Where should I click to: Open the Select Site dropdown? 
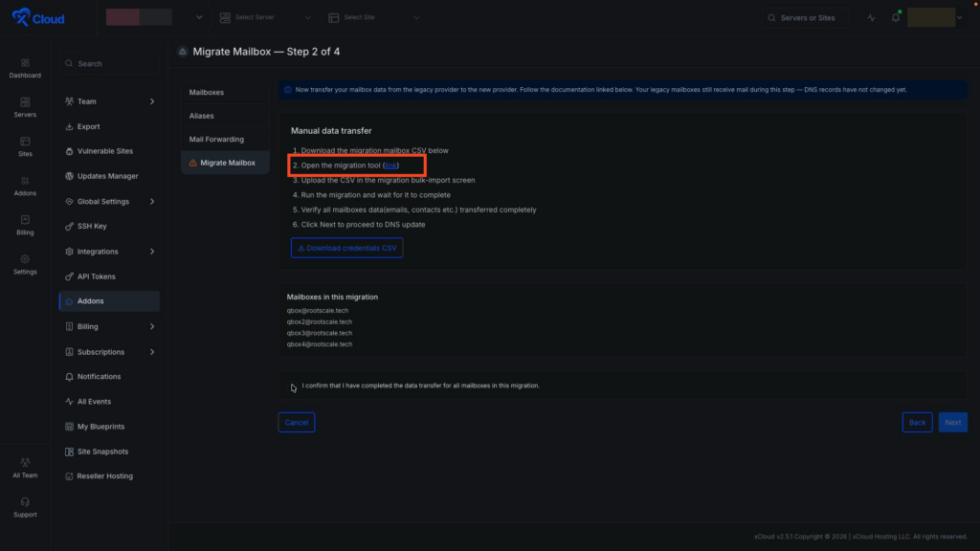(374, 17)
